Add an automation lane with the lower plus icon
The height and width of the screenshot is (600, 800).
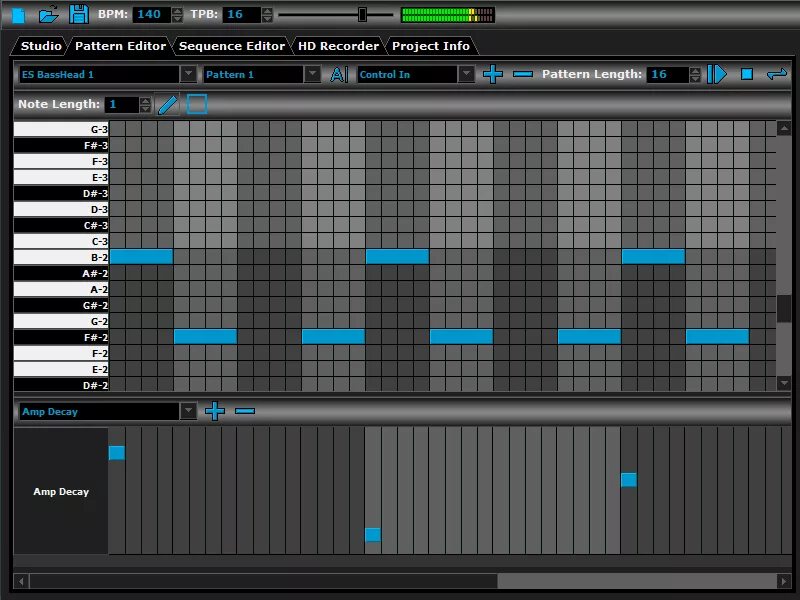click(x=215, y=411)
